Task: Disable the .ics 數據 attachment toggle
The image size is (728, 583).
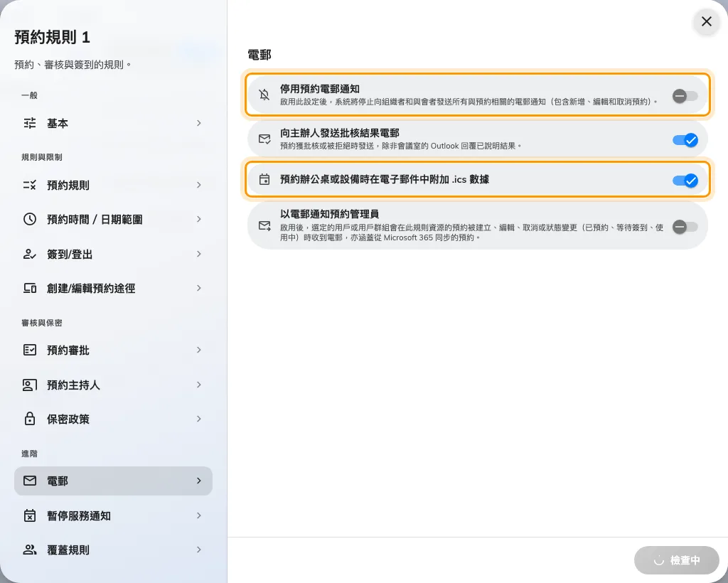Action: pos(685,180)
